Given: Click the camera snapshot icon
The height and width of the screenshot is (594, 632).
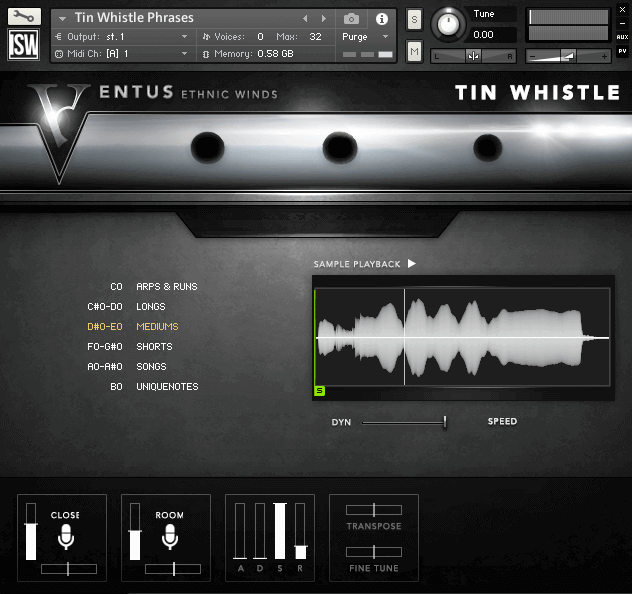Looking at the screenshot, I should coord(351,19).
